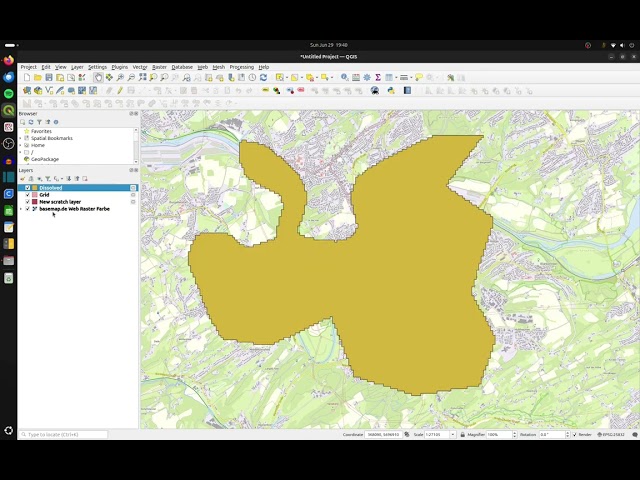Open the select features tool dropdown arrow
640x480 pixels.
(287, 78)
